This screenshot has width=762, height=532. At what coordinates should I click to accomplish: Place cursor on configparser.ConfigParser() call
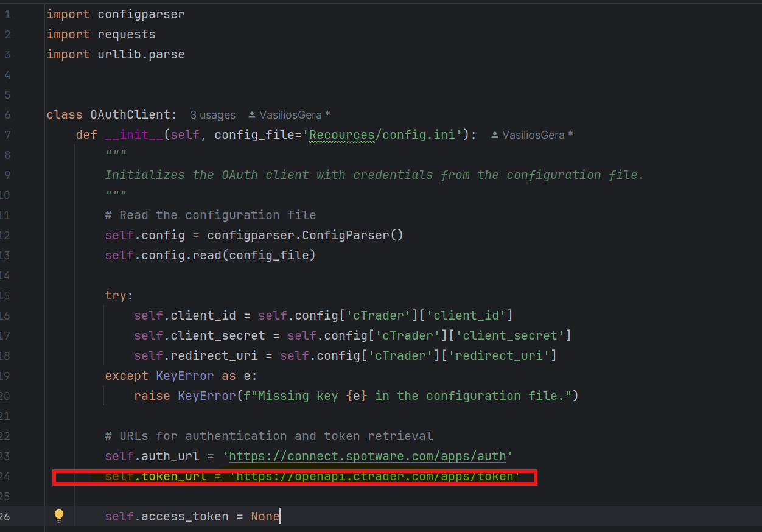point(304,235)
